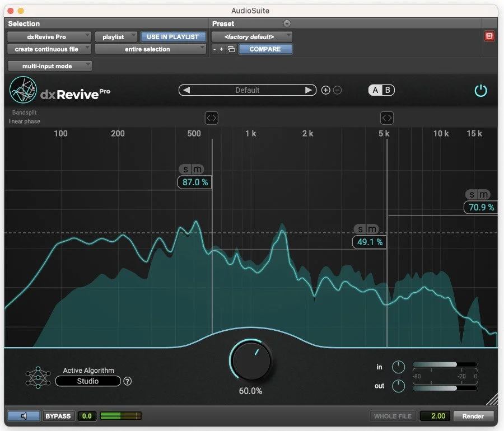Open entire selection dropdown

(x=150, y=49)
